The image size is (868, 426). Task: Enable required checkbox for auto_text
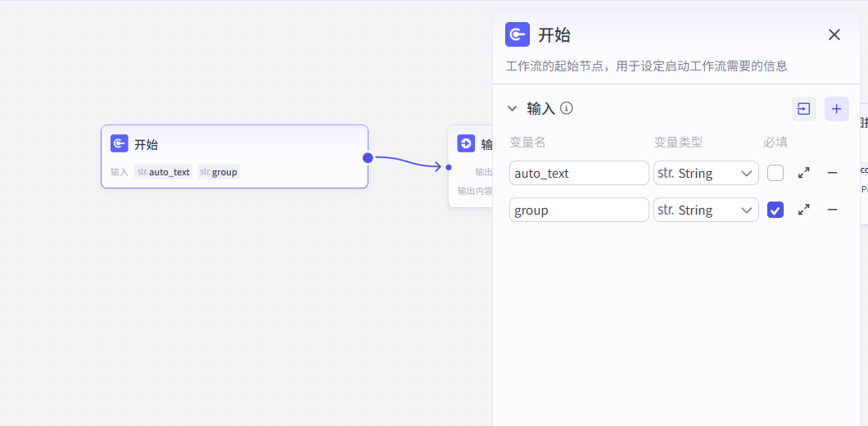(x=775, y=173)
